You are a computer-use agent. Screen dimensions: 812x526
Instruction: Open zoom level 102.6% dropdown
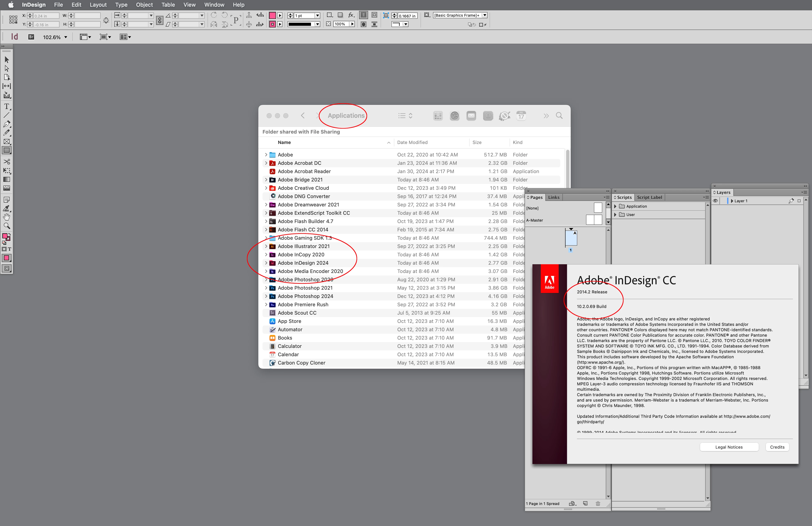click(x=66, y=37)
